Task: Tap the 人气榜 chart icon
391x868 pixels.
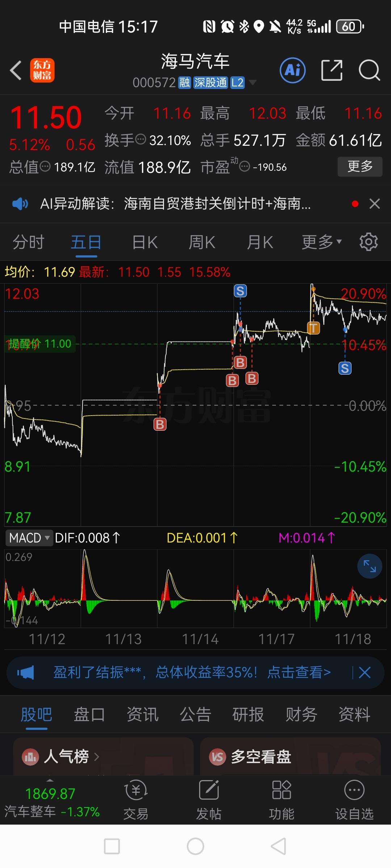Action: click(30, 757)
